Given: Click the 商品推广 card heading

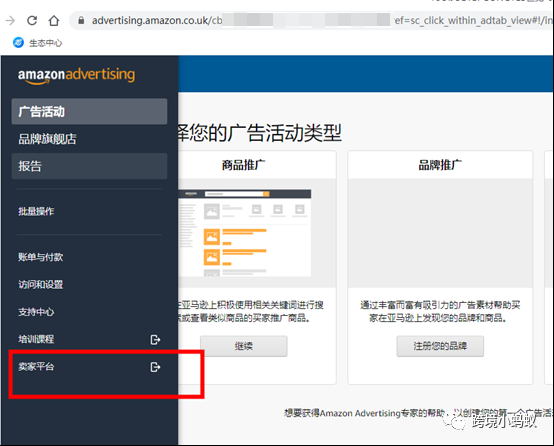Looking at the screenshot, I should 244,165.
